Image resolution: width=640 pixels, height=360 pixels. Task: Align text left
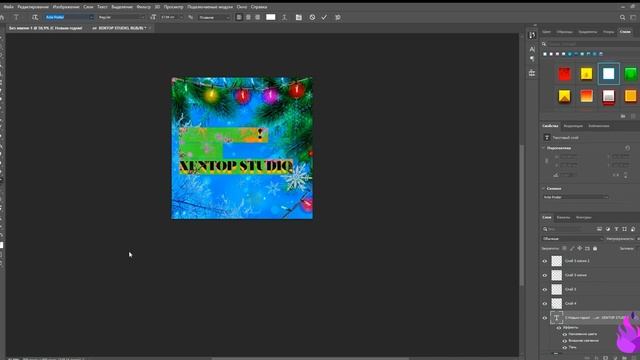coord(239,17)
